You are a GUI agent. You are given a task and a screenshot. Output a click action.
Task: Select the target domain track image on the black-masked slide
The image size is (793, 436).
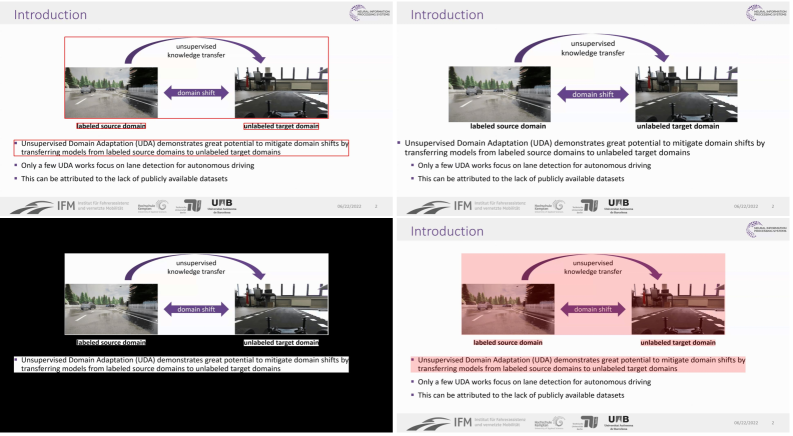tap(282, 309)
